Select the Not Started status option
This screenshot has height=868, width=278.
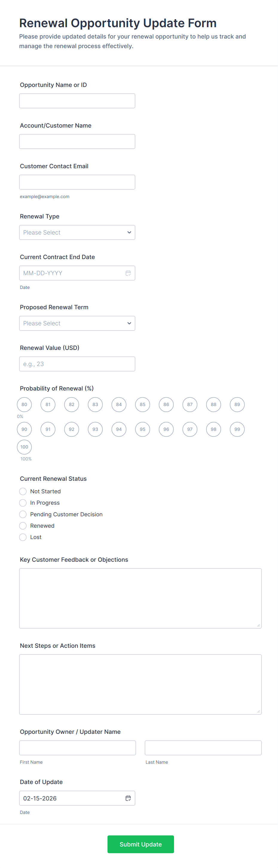tap(23, 491)
